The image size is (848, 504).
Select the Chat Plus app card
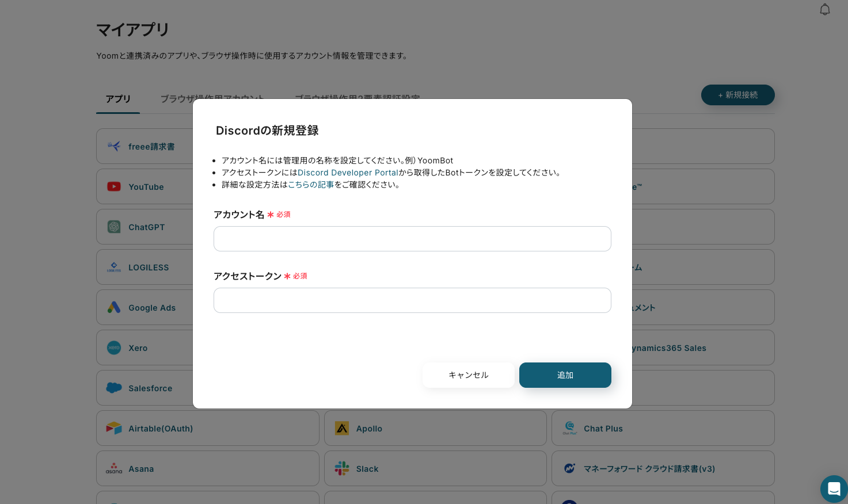pos(663,428)
